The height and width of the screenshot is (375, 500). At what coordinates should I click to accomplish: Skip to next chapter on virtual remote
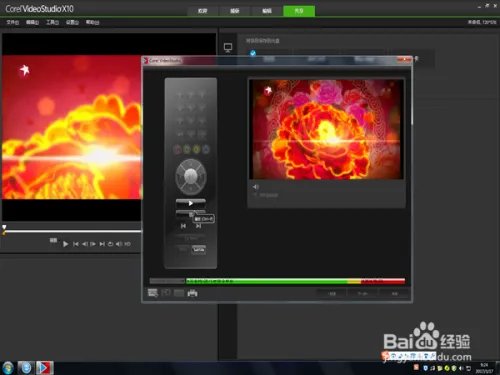click(x=198, y=226)
